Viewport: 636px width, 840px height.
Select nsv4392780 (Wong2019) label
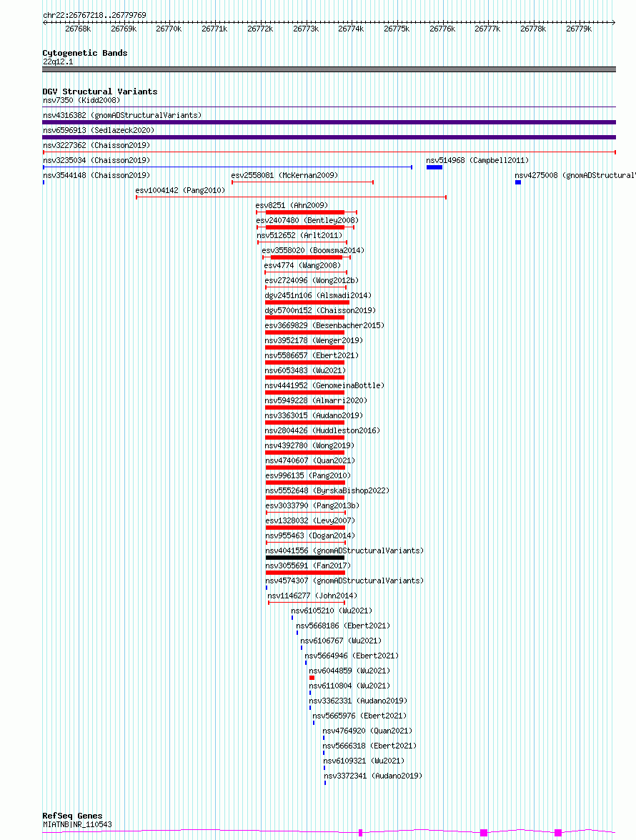[x=309, y=445]
